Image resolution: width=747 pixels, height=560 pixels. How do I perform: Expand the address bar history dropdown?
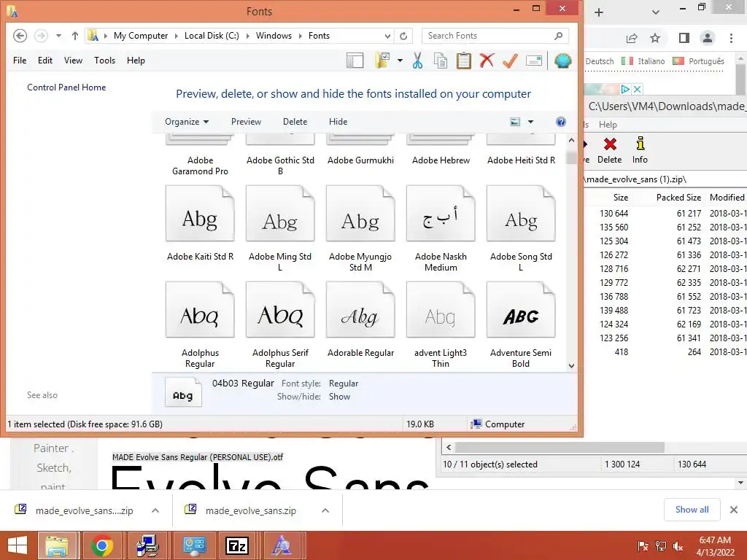(388, 36)
